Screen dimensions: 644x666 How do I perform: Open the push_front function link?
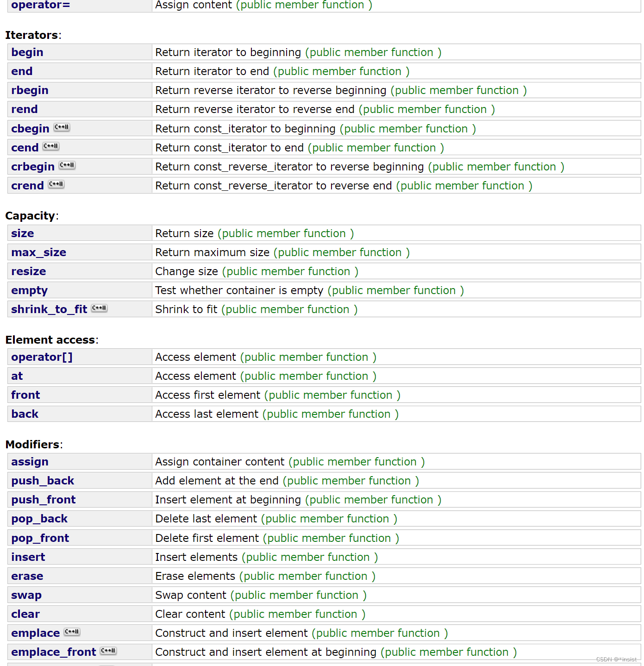(44, 500)
